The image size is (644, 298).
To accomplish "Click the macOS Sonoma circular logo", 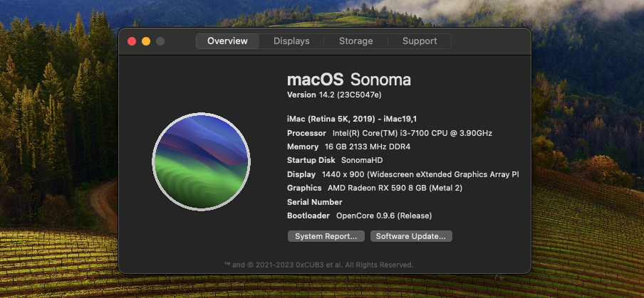I will click(202, 162).
